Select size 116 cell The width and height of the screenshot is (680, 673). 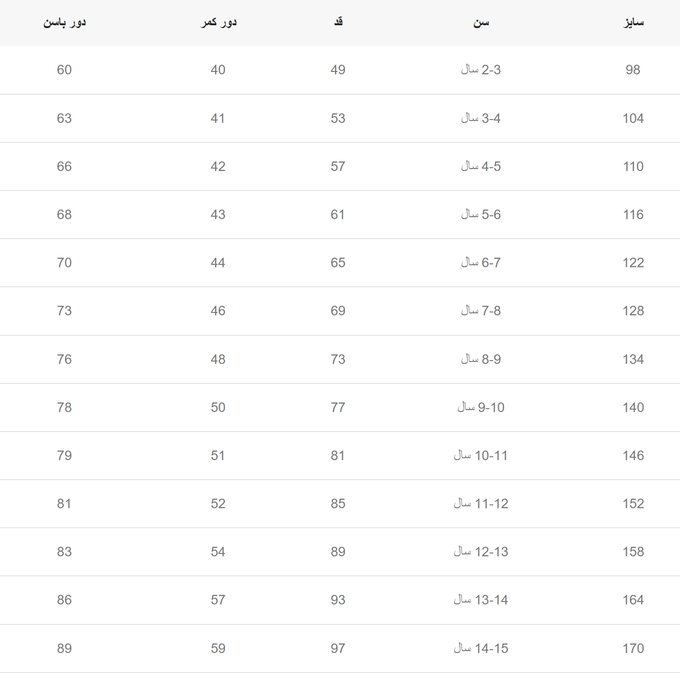(633, 214)
